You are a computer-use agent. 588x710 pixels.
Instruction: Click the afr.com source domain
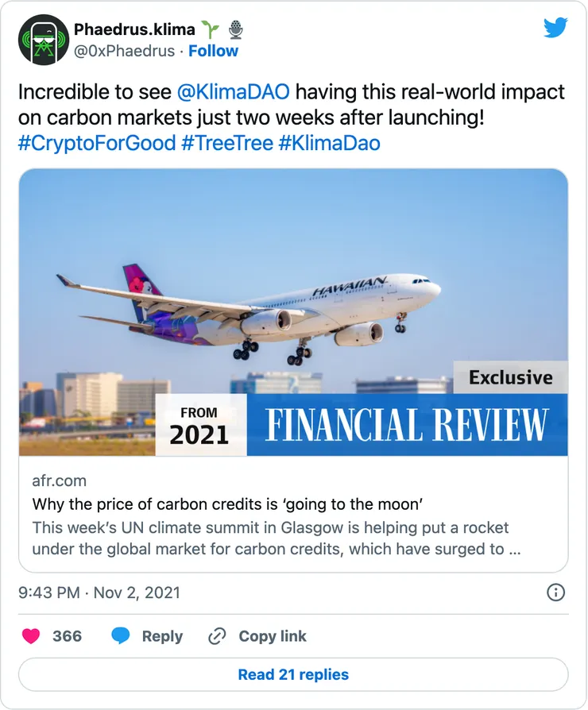click(x=60, y=480)
